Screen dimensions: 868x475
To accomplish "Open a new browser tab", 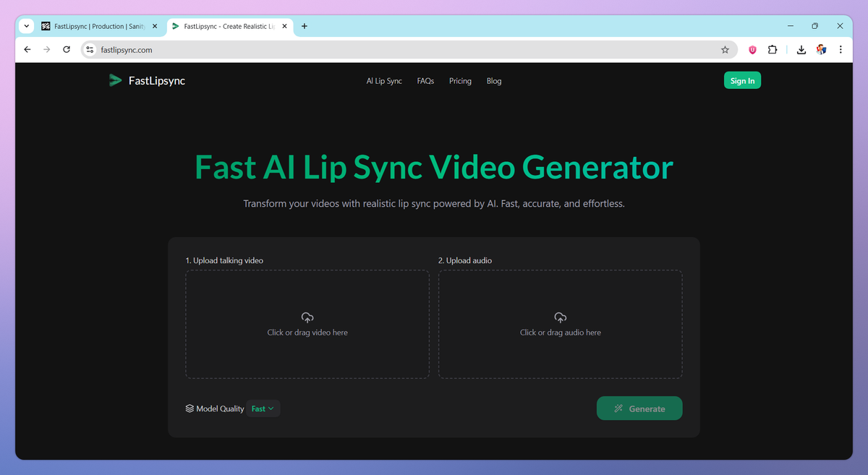I will coord(305,26).
